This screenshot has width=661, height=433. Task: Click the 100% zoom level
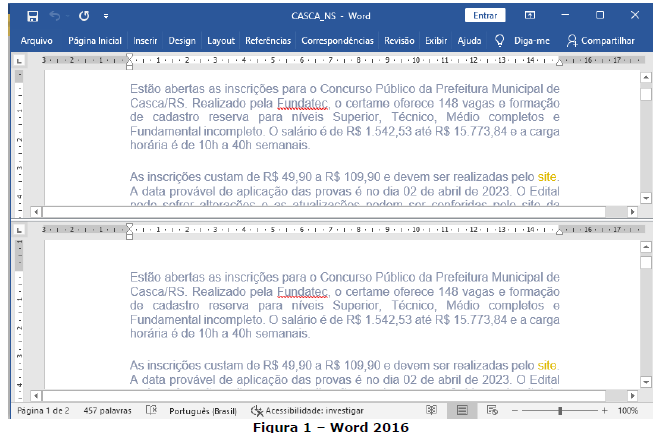628,411
